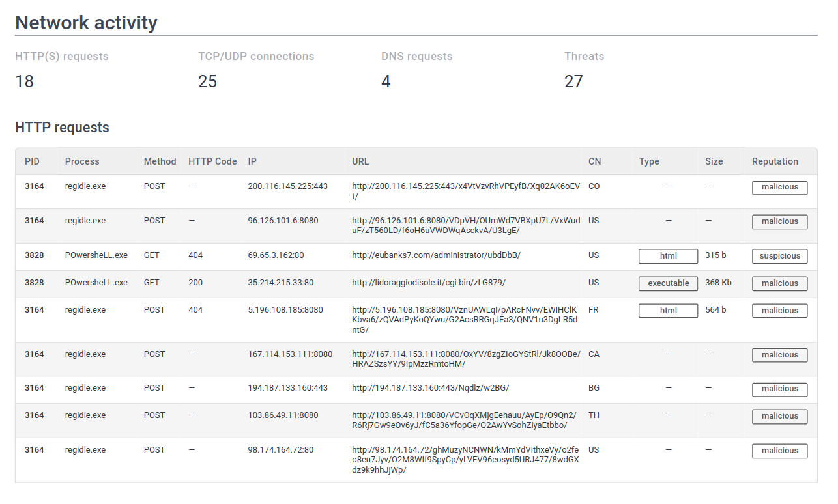Click the malicious badge for 200.116.145.225:443 row

point(779,188)
